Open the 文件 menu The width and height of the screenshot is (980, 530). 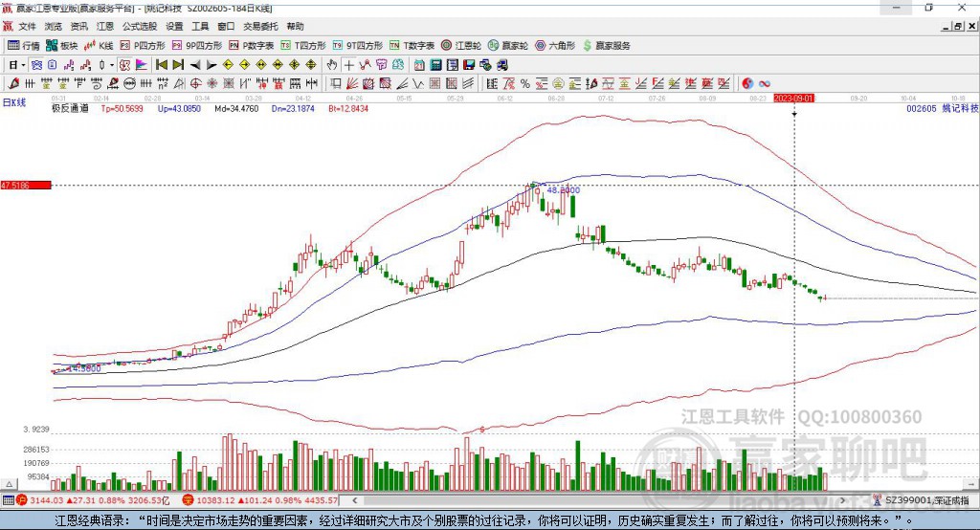click(x=27, y=26)
